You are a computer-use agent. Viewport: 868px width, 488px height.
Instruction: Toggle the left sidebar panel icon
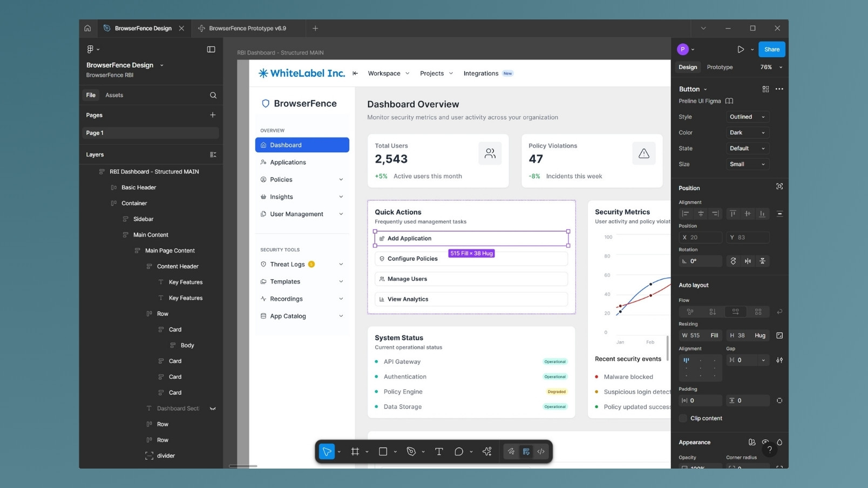tap(211, 49)
